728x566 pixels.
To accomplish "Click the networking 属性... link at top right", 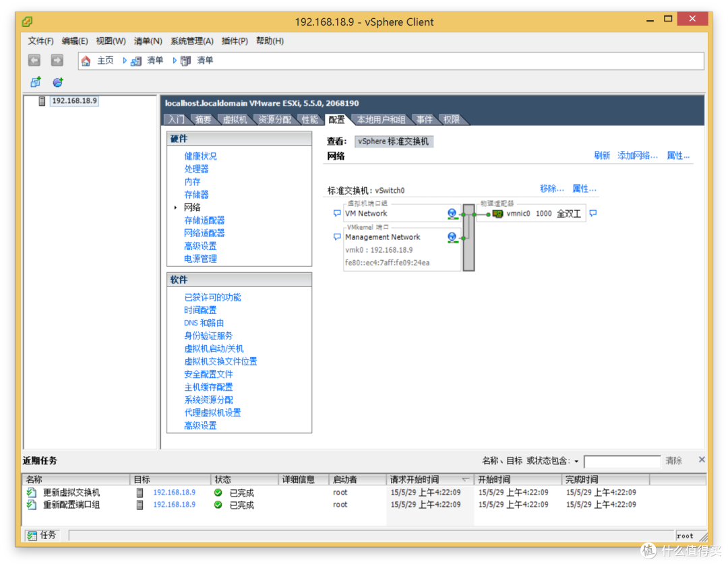I will tap(678, 156).
